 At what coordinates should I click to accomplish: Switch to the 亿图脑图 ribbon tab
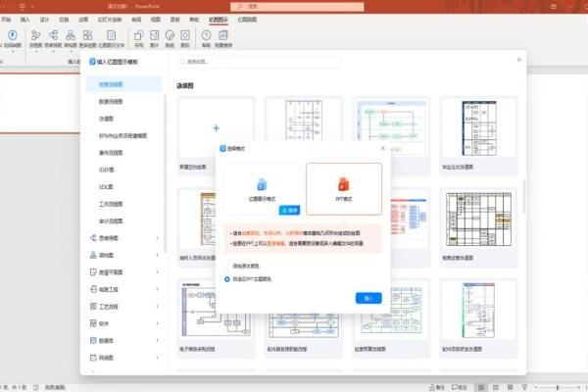(x=247, y=20)
